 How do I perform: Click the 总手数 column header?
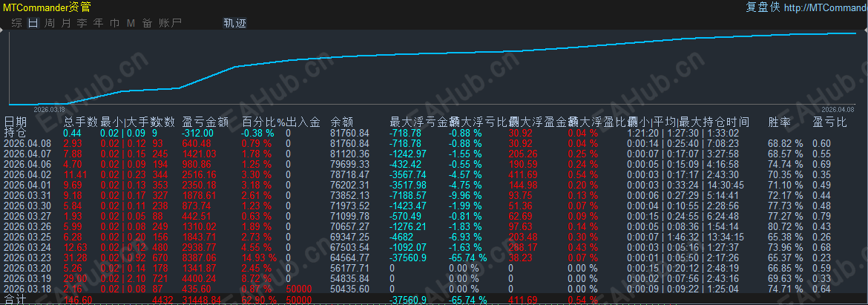click(80, 122)
